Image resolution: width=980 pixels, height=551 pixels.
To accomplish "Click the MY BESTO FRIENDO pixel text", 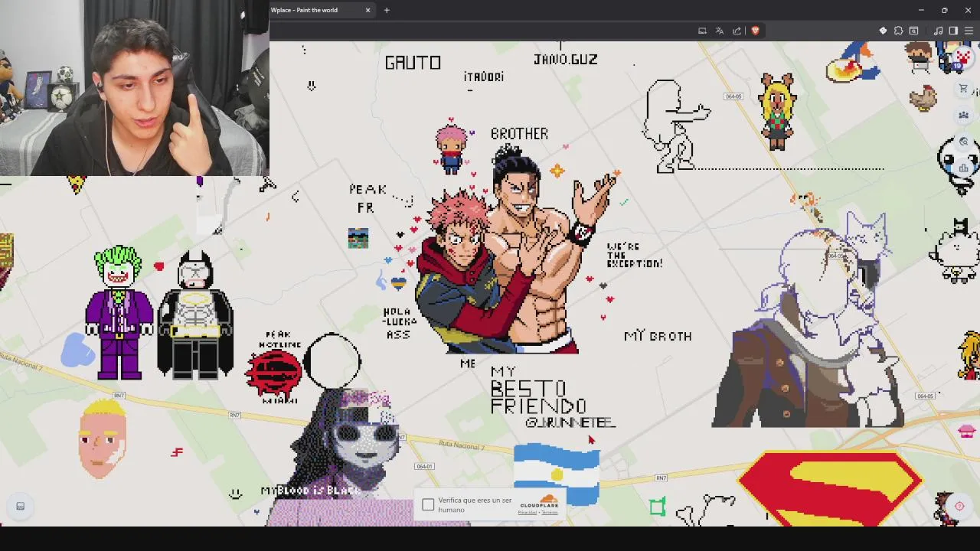I will pyautogui.click(x=538, y=390).
